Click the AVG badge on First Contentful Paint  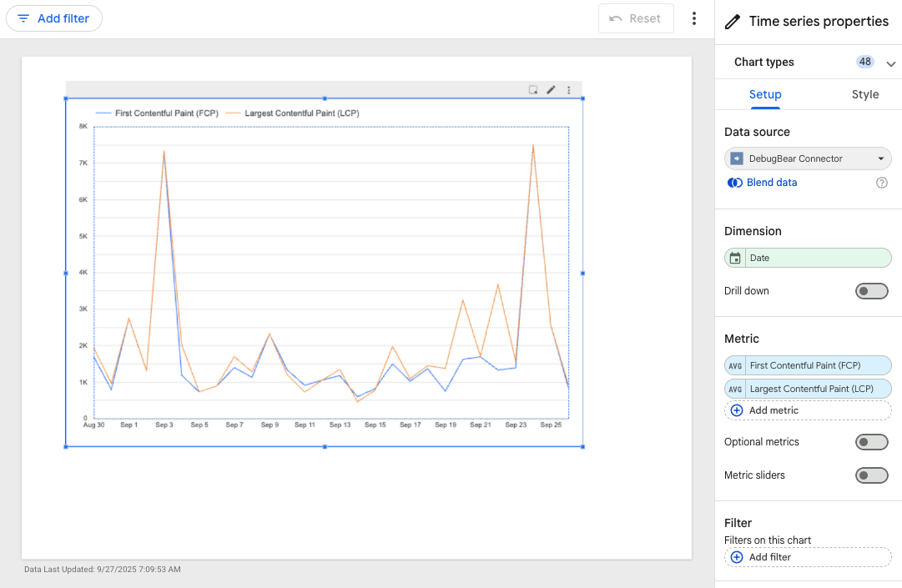[735, 365]
